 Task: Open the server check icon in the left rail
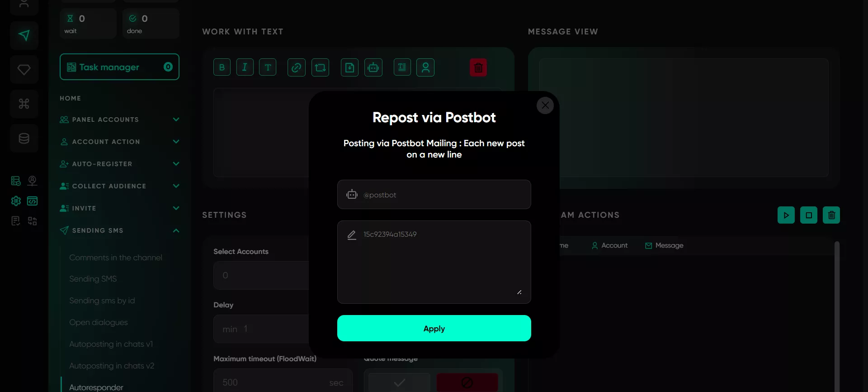tap(16, 181)
